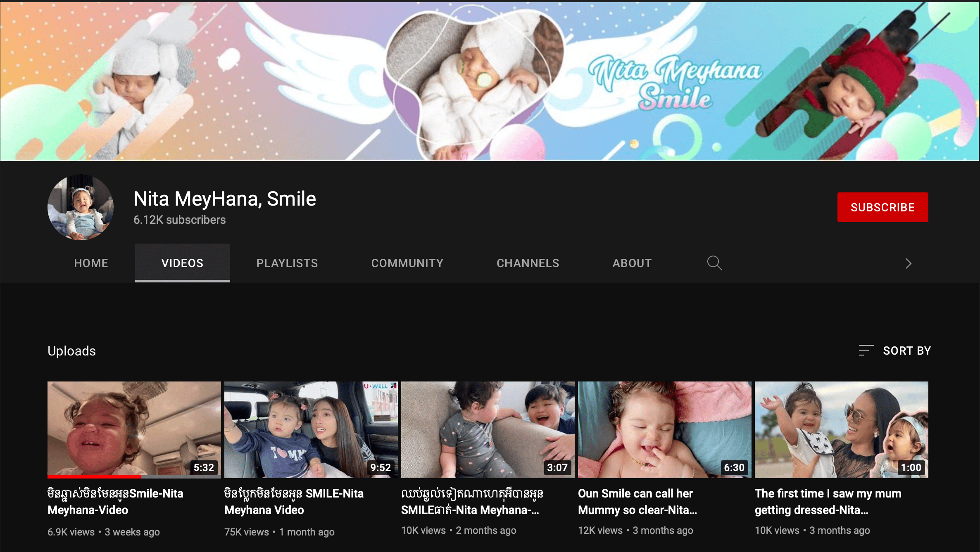Click the channel avatar picture
980x552 pixels.
(81, 207)
